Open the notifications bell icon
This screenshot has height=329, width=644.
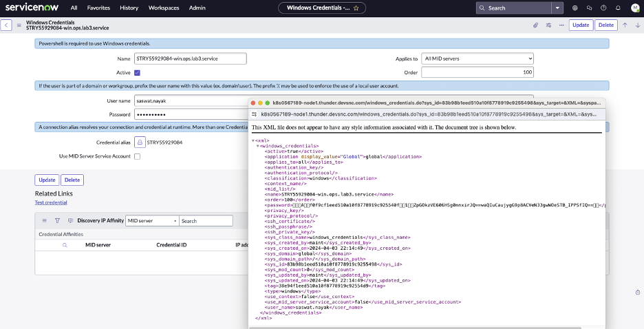click(x=618, y=8)
